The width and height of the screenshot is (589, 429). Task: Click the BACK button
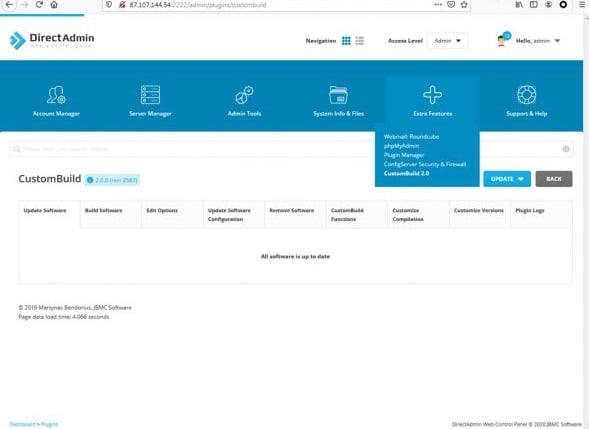[x=554, y=179]
